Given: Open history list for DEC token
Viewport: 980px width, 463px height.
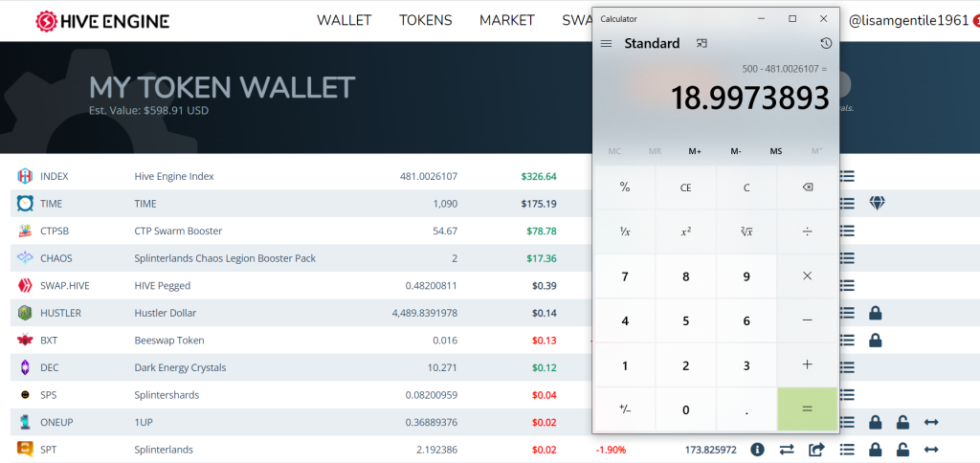Looking at the screenshot, I should [847, 367].
